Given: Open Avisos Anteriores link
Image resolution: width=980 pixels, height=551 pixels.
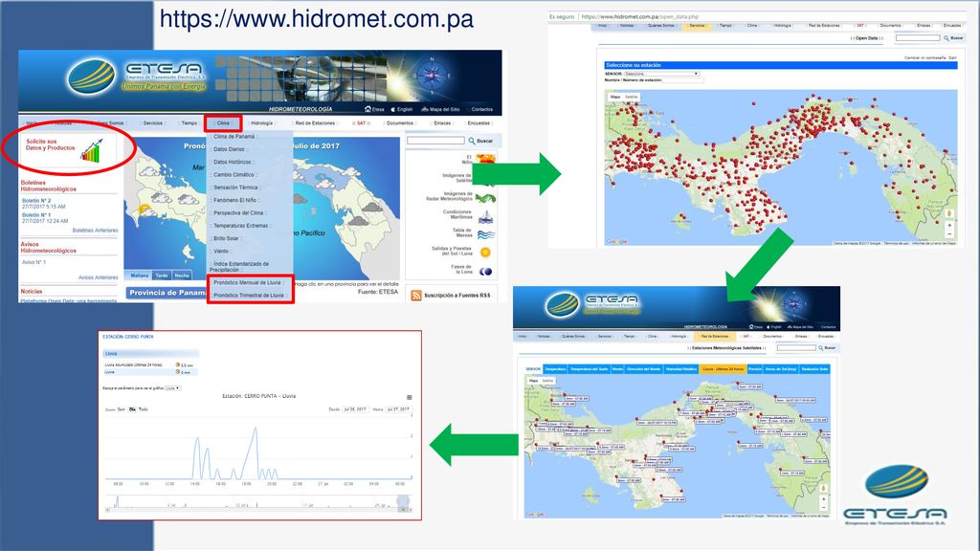Looking at the screenshot, I should coord(99,277).
